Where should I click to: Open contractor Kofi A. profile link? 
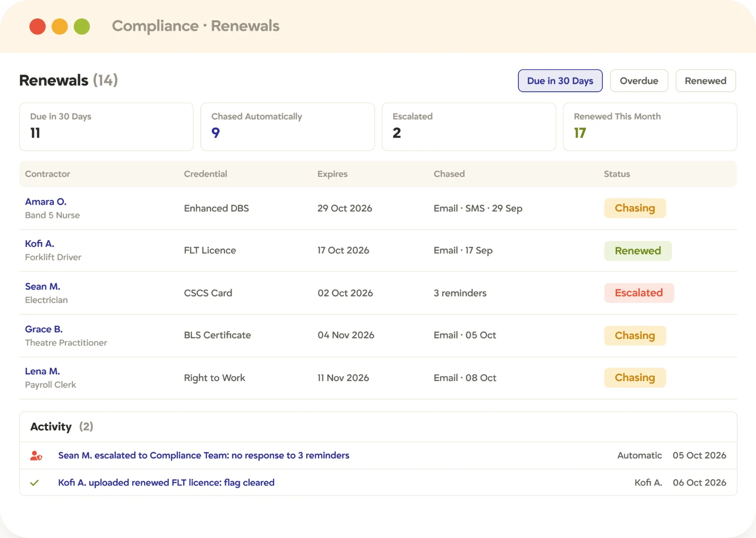coord(40,244)
